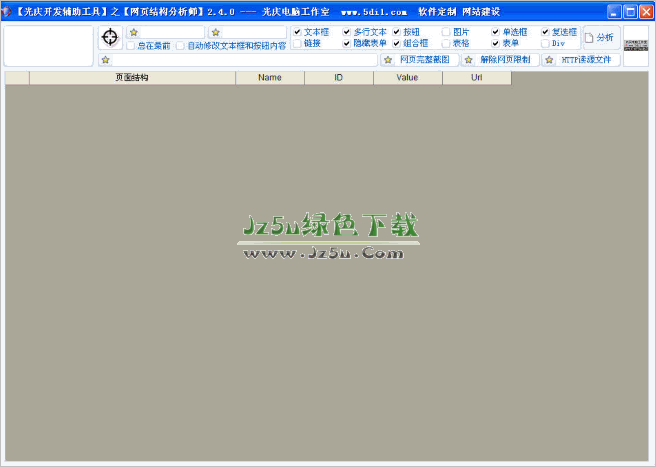The height and width of the screenshot is (467, 656).
Task: Click the Value column header
Action: point(407,78)
